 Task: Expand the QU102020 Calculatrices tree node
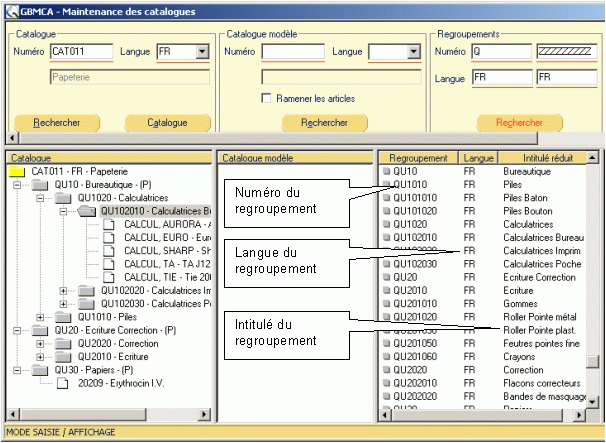click(65, 290)
